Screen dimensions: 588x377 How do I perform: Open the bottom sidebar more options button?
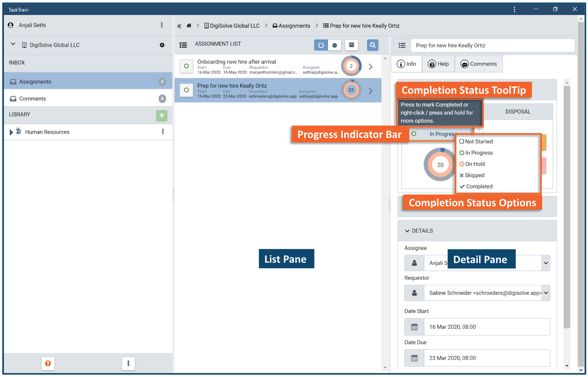click(128, 363)
